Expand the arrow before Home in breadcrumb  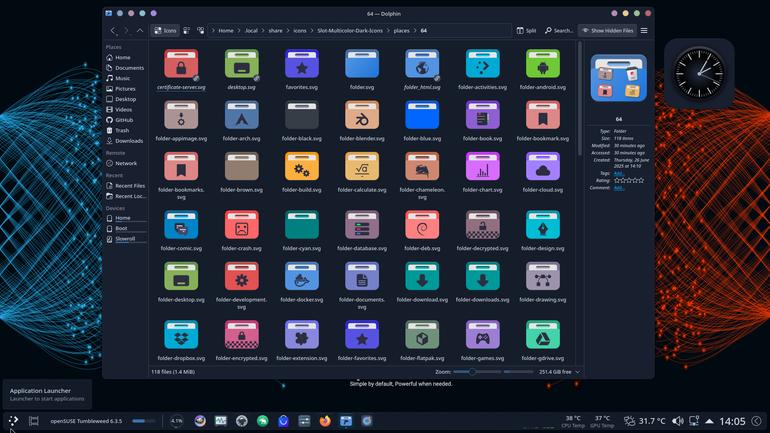tap(213, 30)
